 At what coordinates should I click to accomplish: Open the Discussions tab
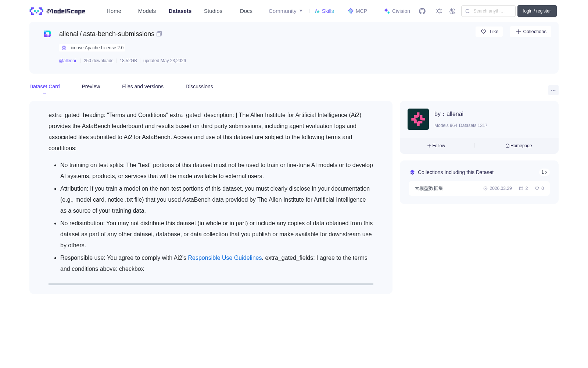tap(199, 86)
